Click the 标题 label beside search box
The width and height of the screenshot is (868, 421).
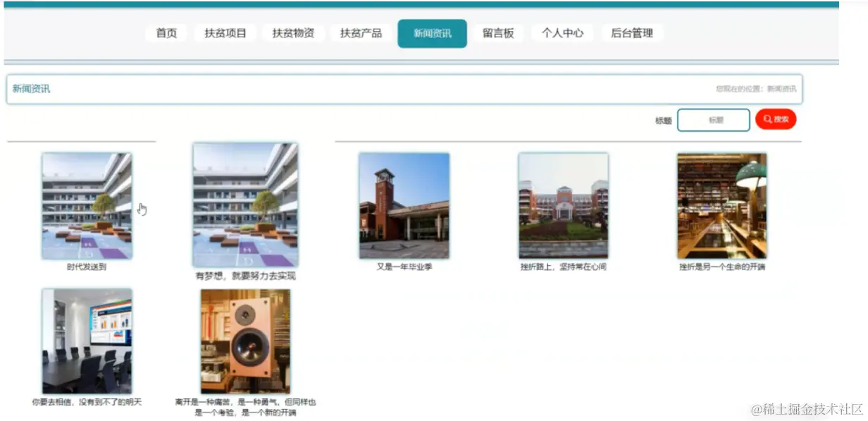[x=663, y=121]
